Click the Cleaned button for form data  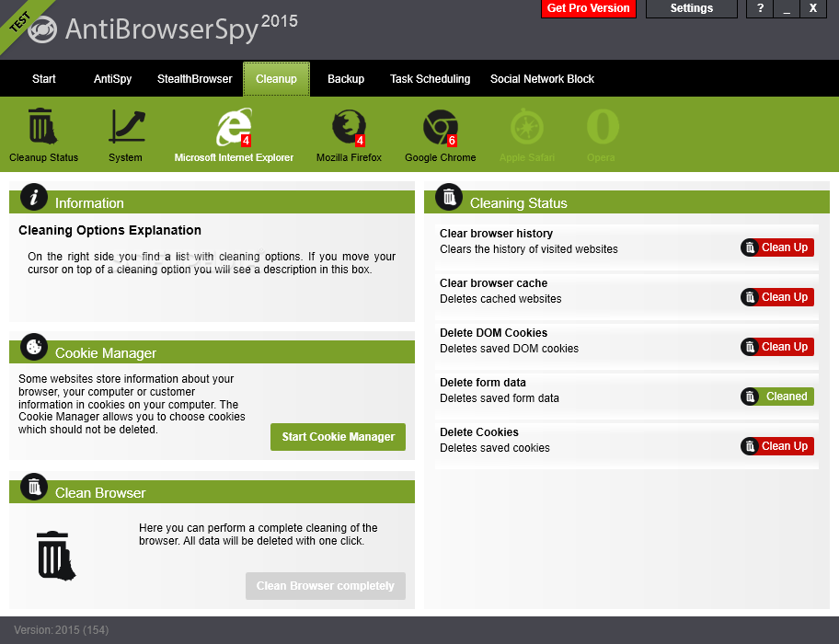tap(777, 397)
